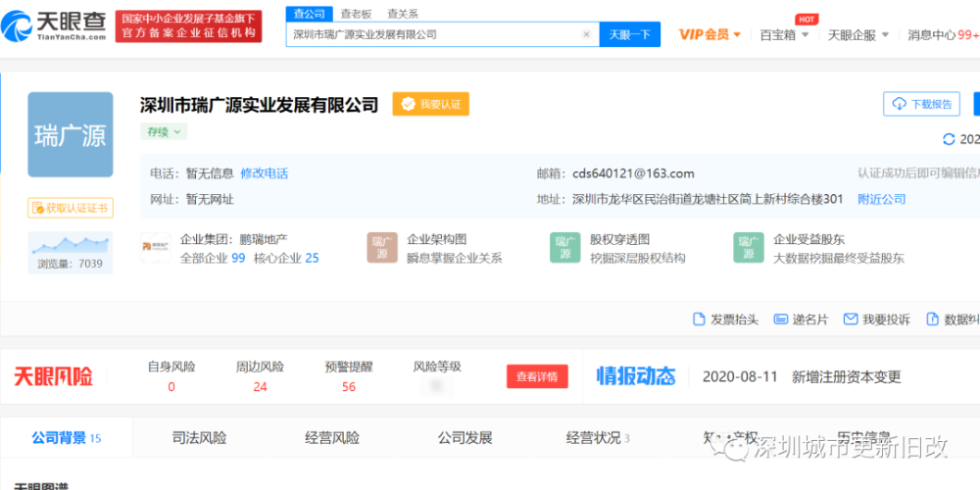Select the 司法风险 tab
The image size is (980, 490).
coord(199,437)
